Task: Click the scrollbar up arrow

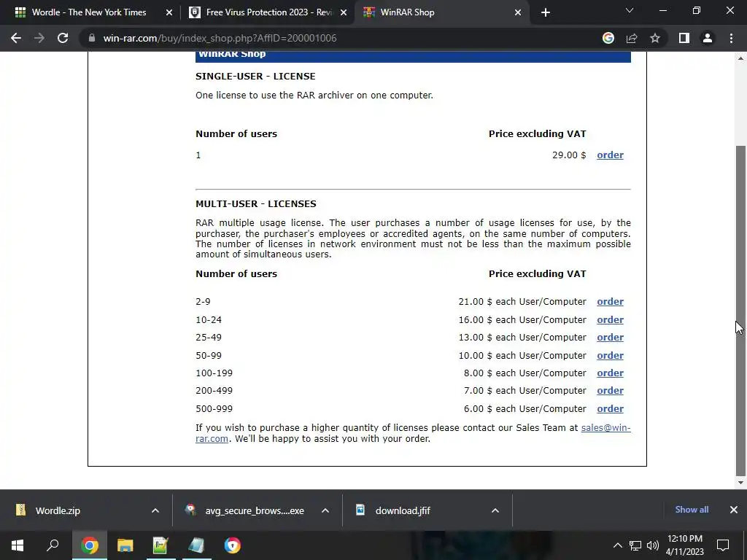Action: tap(740, 58)
